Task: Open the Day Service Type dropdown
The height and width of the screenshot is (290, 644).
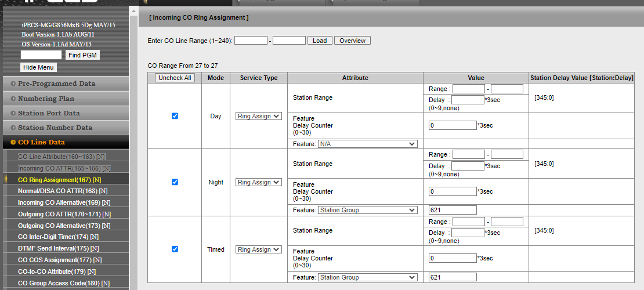Action: coord(258,116)
